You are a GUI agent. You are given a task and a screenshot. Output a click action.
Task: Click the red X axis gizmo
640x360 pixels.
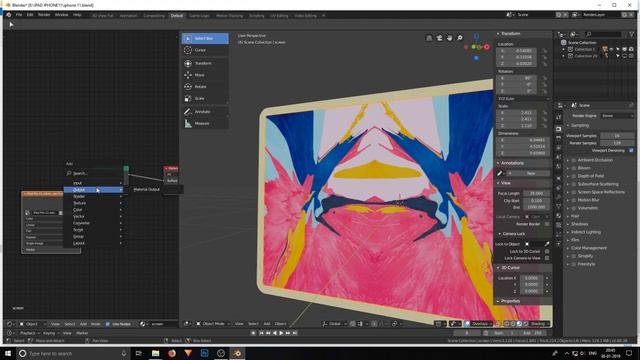(x=487, y=47)
